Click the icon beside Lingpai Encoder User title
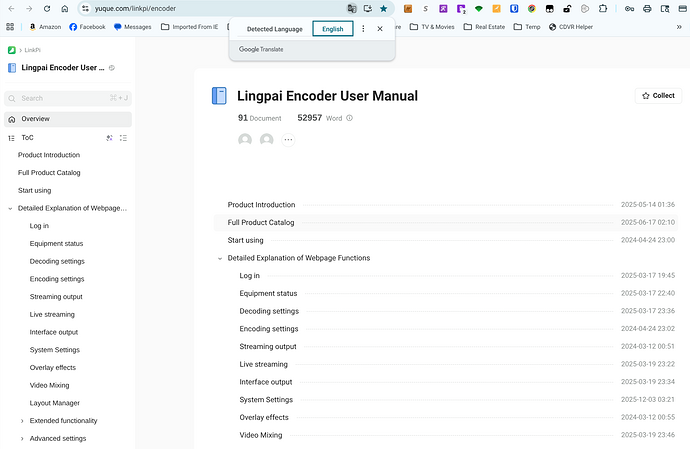The image size is (690, 449). click(x=112, y=68)
